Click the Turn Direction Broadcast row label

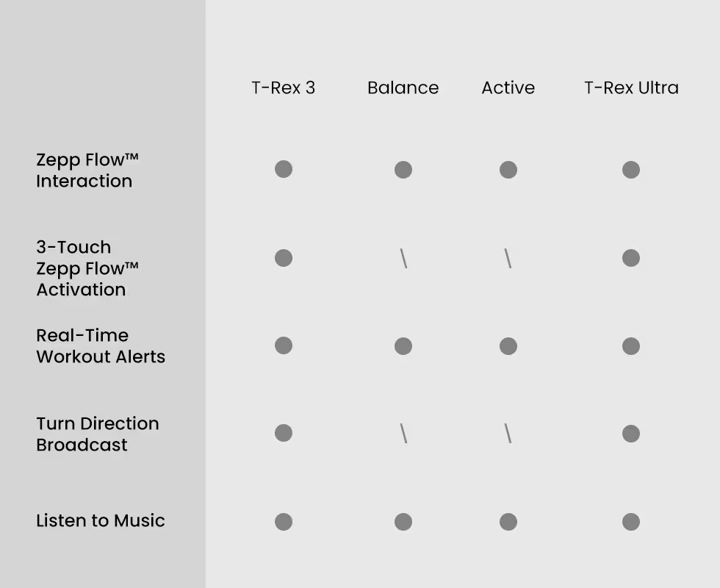98,434
